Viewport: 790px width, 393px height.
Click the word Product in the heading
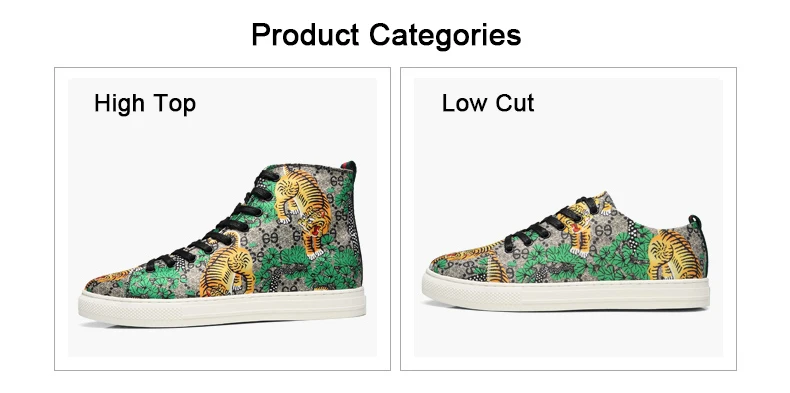pyautogui.click(x=305, y=35)
